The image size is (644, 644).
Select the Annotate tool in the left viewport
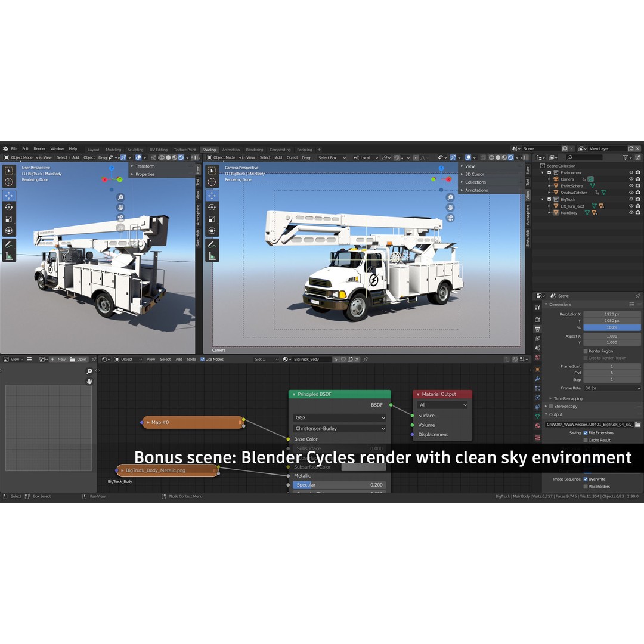[x=8, y=245]
